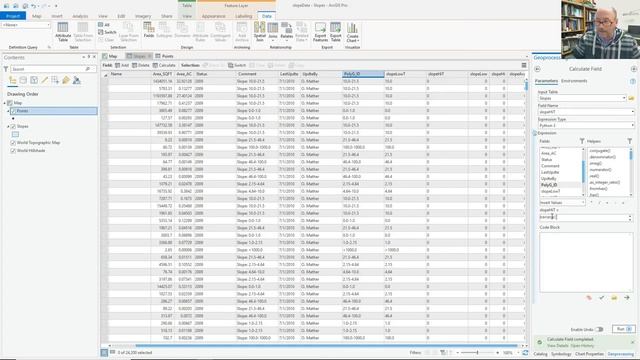Open the Joins dropdown button

[273, 31]
